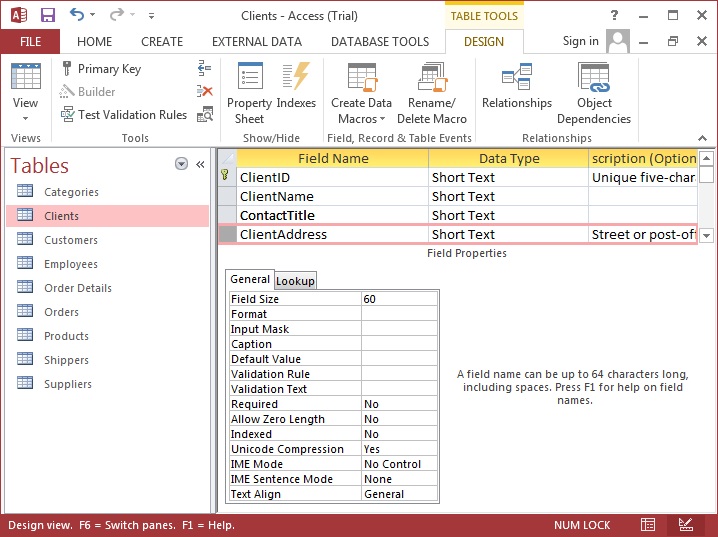Collapse the ribbon with the up chevron

pyautogui.click(x=702, y=138)
